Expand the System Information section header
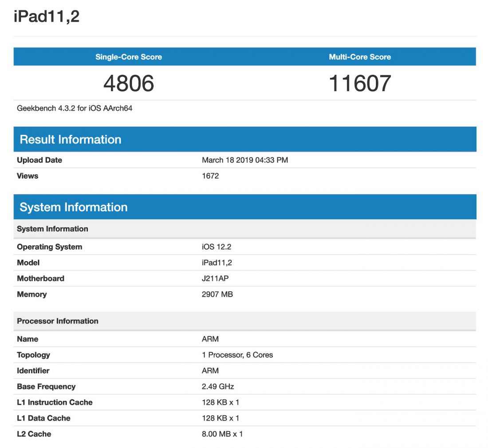Image resolution: width=488 pixels, height=448 pixels. pos(73,207)
